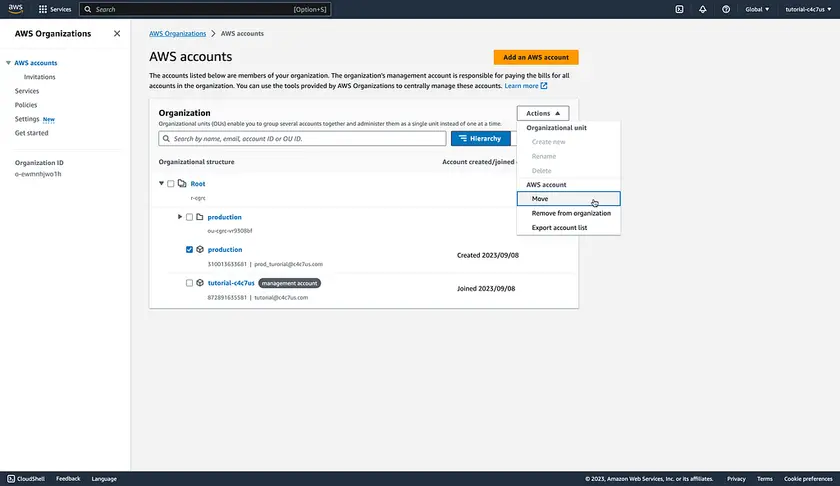Focus the top Search field
The image size is (840, 486).
point(205,9)
